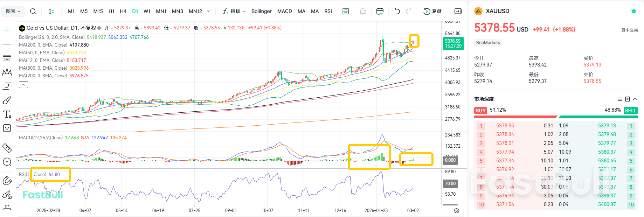The width and height of the screenshot is (644, 217).
Task: Open the 图表 dropdown menu
Action: point(13,11)
